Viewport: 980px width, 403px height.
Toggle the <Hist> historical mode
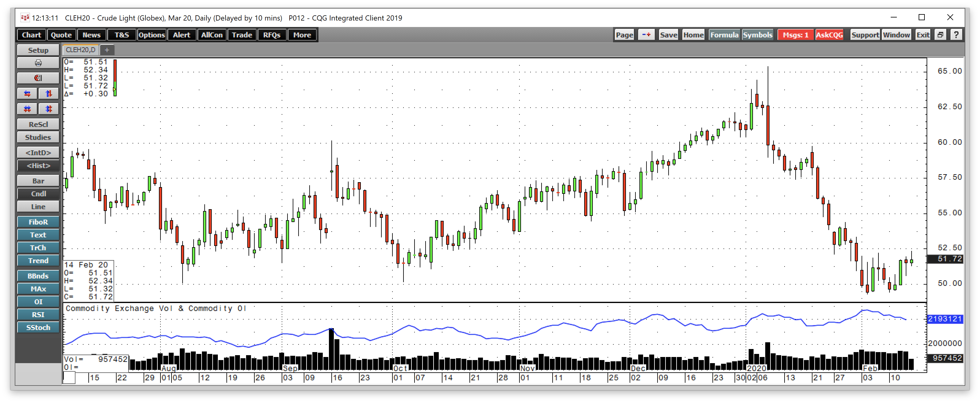38,165
